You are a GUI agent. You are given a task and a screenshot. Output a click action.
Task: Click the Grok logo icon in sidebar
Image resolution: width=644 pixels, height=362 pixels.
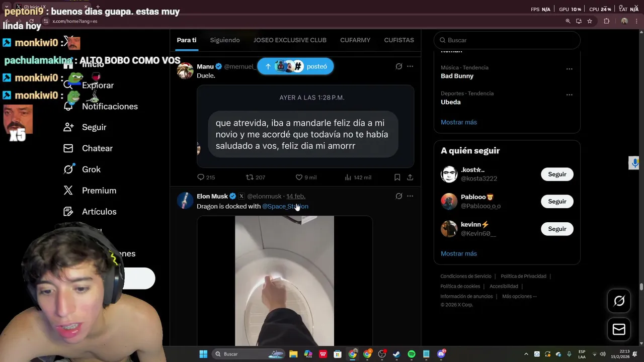point(68,169)
